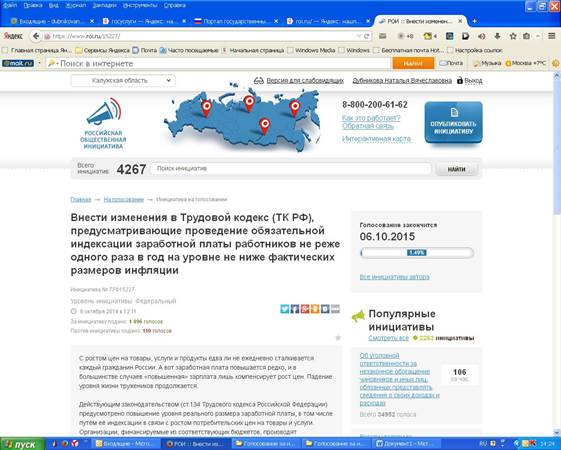This screenshot has width=561, height=450.
Task: Open the Инструменты menu
Action: point(140,5)
